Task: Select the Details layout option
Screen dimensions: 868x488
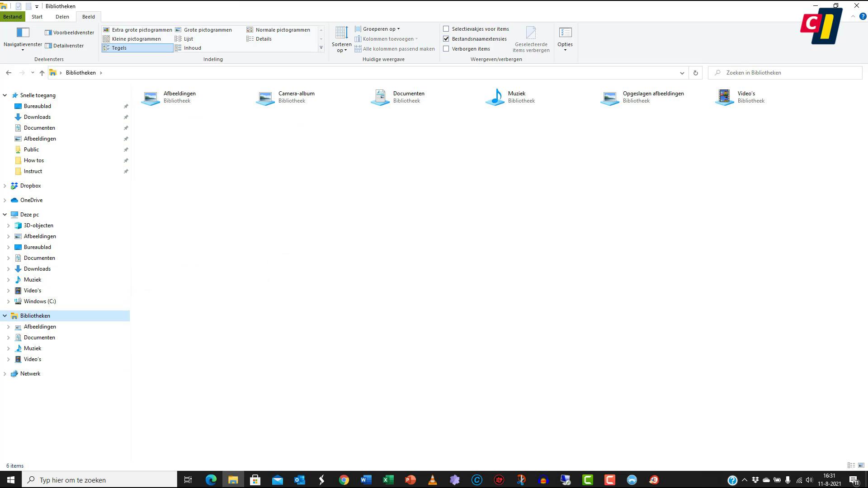Action: click(263, 39)
